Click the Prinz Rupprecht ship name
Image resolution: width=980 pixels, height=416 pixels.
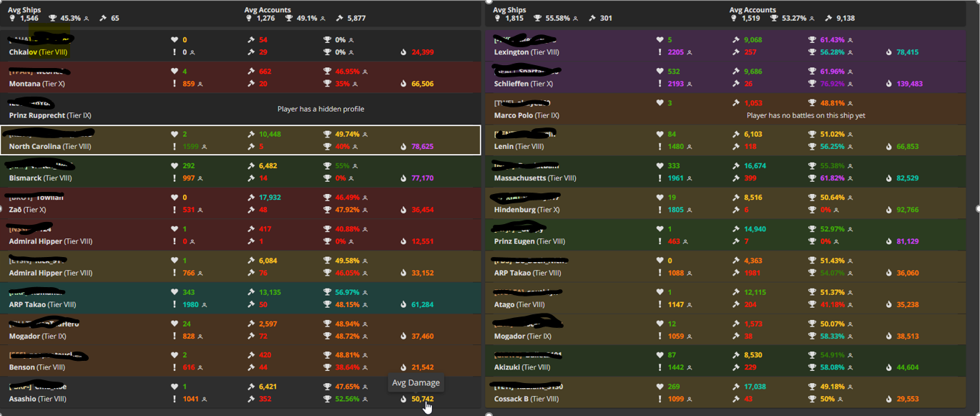tap(36, 115)
